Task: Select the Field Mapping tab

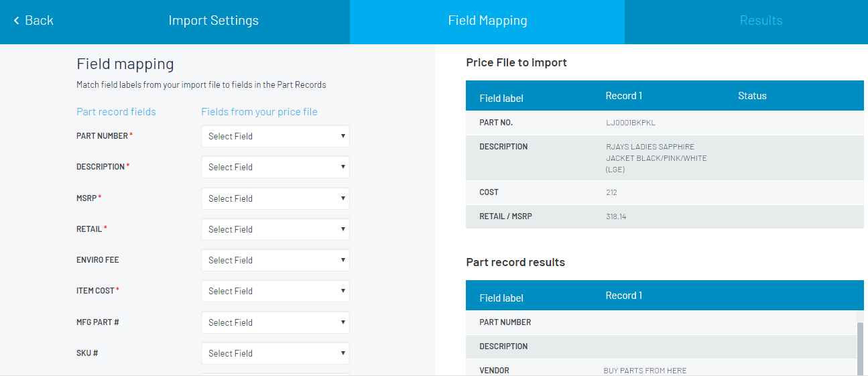Action: tap(487, 21)
